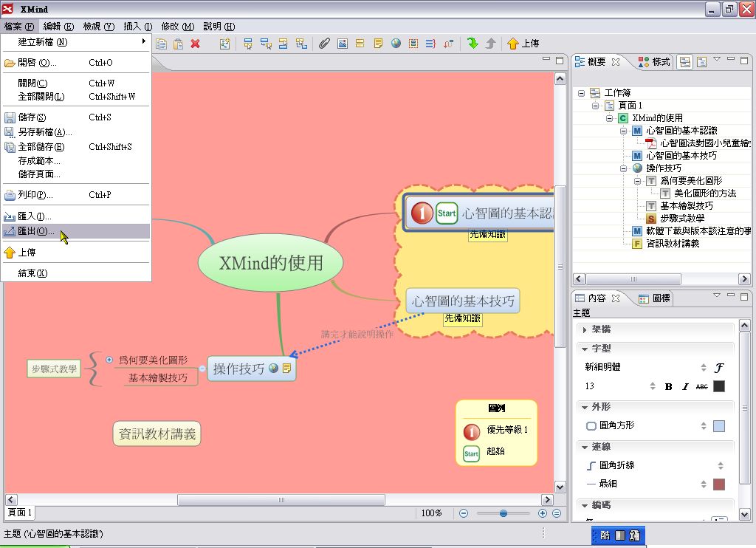Click the Boundary icon in the toolbar

(x=413, y=44)
